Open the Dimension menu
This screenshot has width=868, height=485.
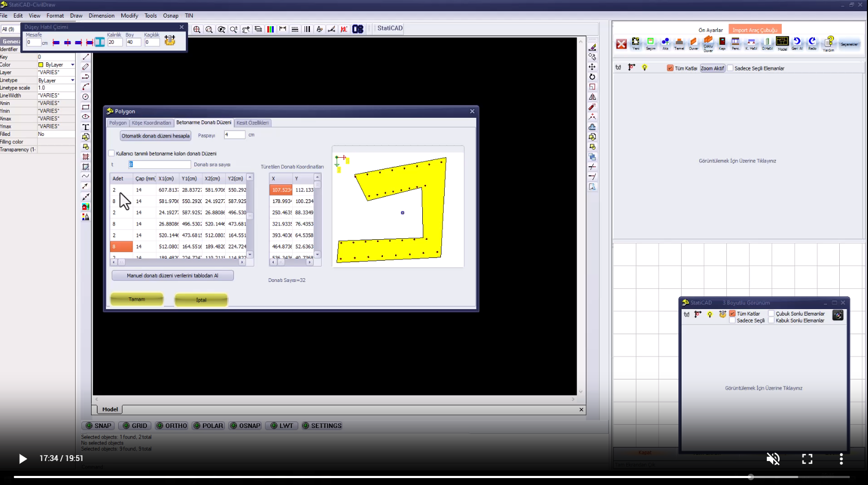tap(101, 15)
